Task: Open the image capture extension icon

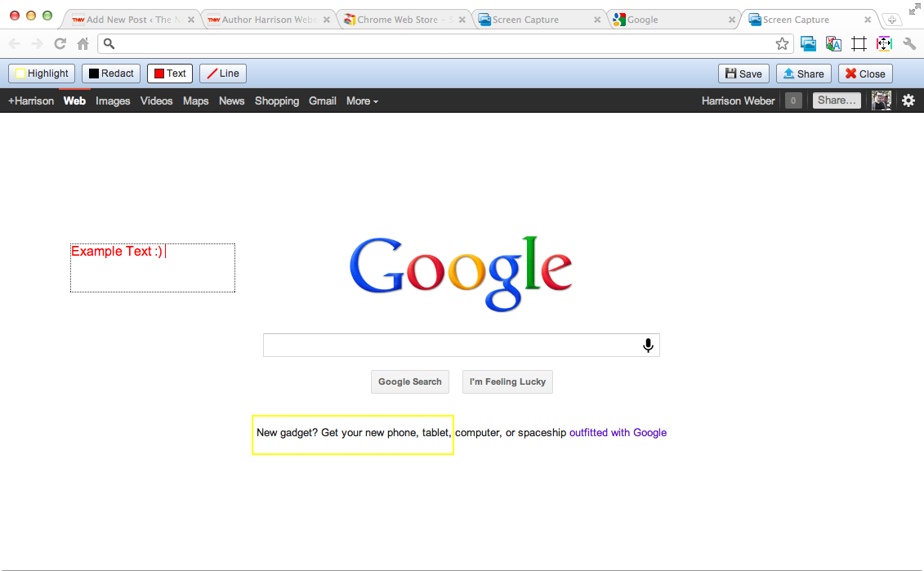Action: coord(807,43)
